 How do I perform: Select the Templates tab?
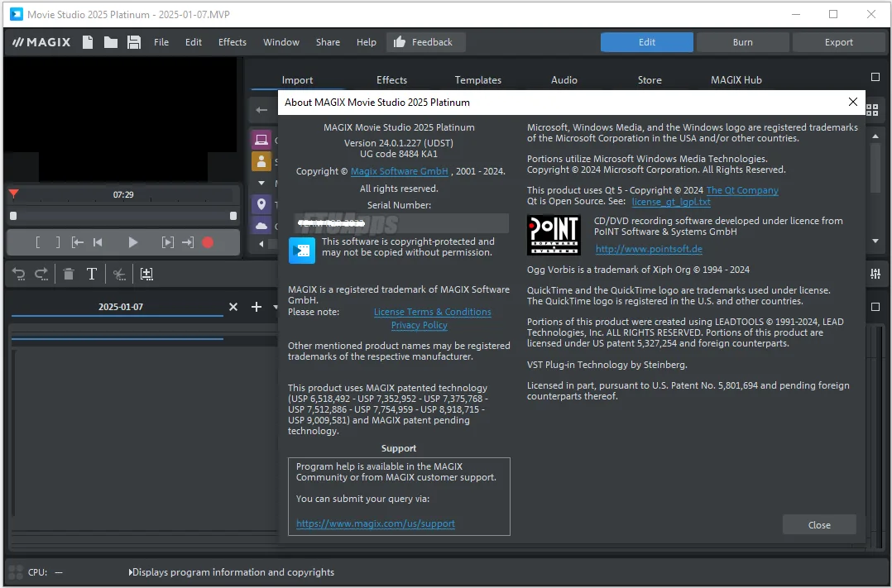478,80
